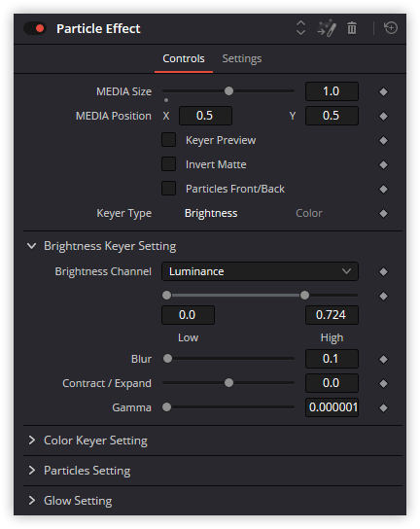Click the magic wand effect icon
The image size is (420, 529).
(327, 28)
